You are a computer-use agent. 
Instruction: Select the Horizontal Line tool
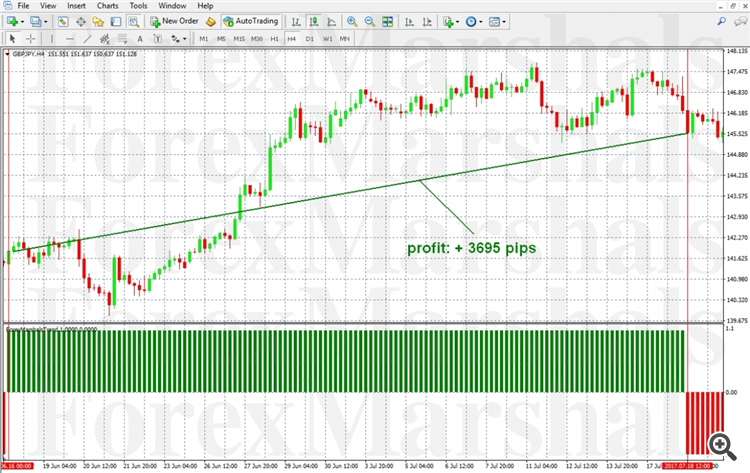click(x=70, y=39)
